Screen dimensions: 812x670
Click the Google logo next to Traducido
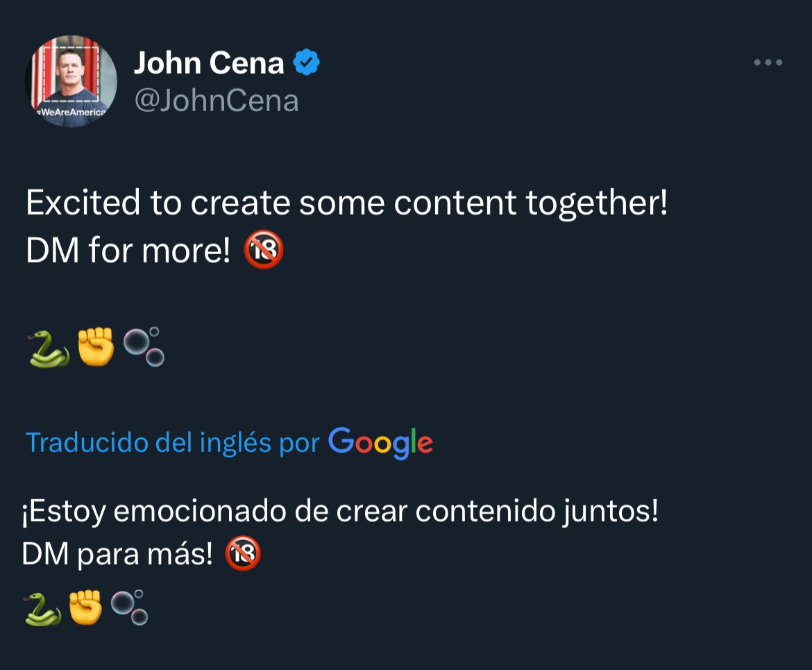click(x=380, y=442)
